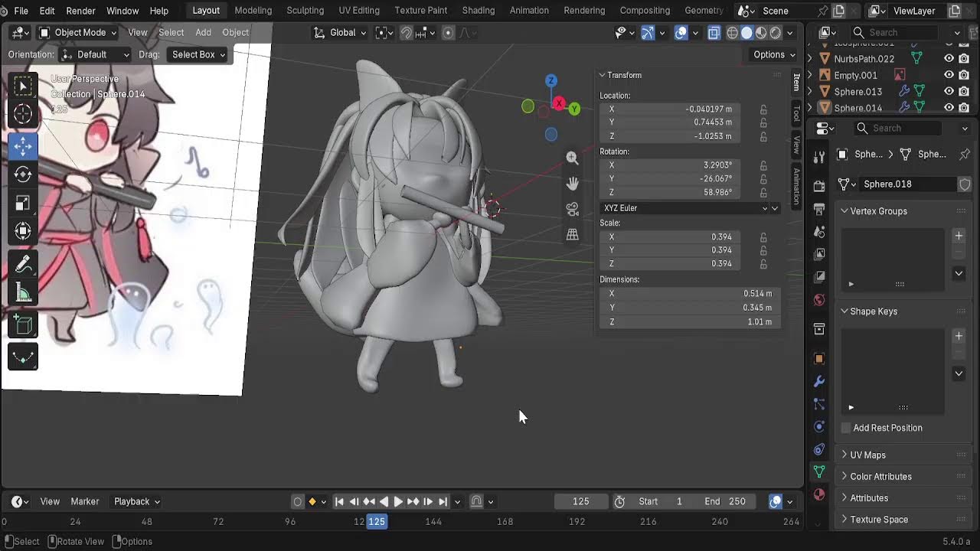The width and height of the screenshot is (980, 551).
Task: Select the Add Cube tool
Action: tap(23, 326)
